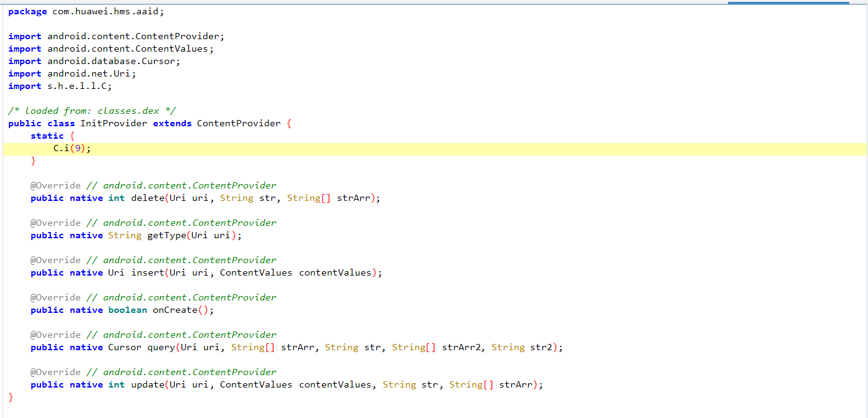Click the closing brace of the static block
Image resolution: width=868 pixels, height=418 pixels.
[x=34, y=160]
